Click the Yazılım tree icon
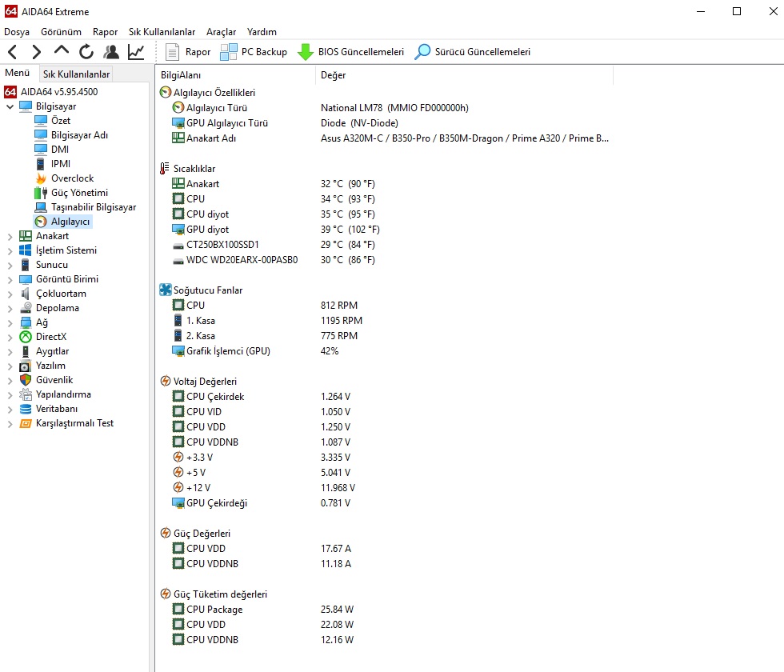The height and width of the screenshot is (672, 784). [26, 366]
